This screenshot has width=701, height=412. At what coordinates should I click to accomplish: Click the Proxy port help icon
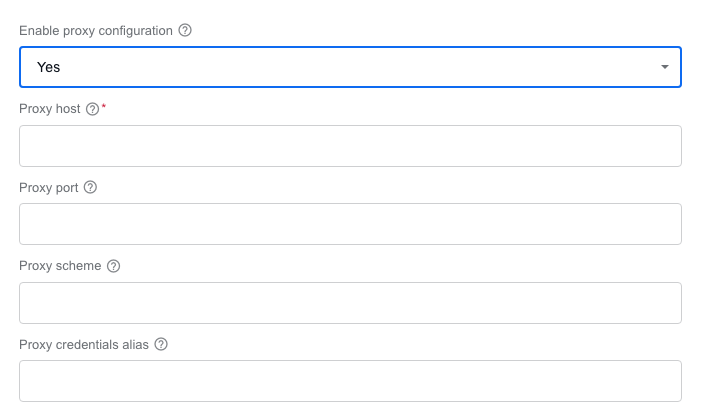coord(90,187)
